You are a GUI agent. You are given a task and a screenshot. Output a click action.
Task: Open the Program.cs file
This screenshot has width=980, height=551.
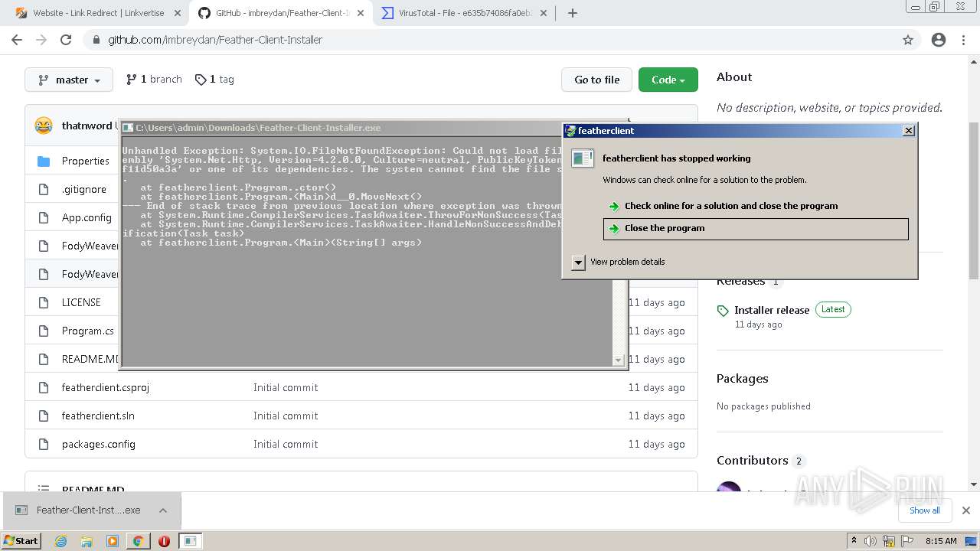click(x=88, y=331)
